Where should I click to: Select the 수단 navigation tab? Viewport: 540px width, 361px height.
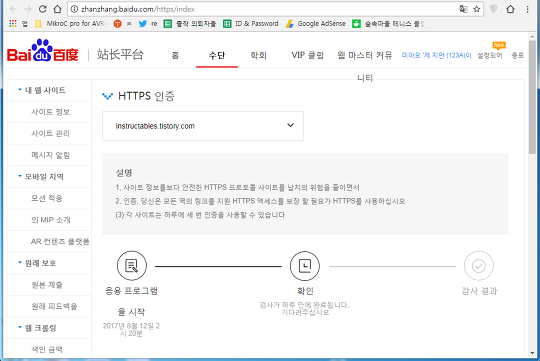click(217, 55)
